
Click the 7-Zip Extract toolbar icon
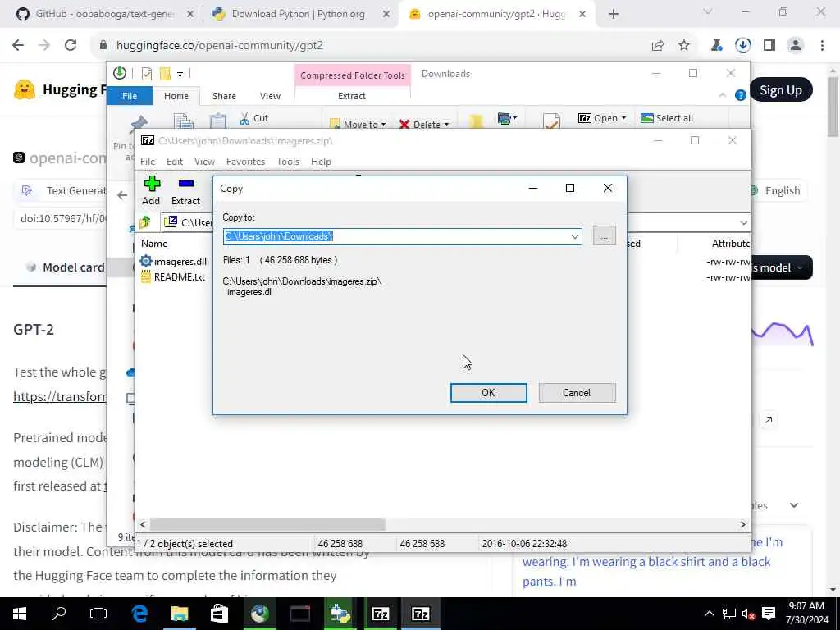click(x=185, y=190)
